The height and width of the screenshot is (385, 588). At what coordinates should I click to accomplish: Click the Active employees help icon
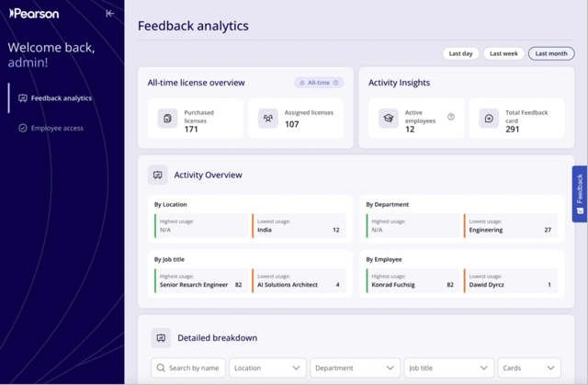point(451,117)
